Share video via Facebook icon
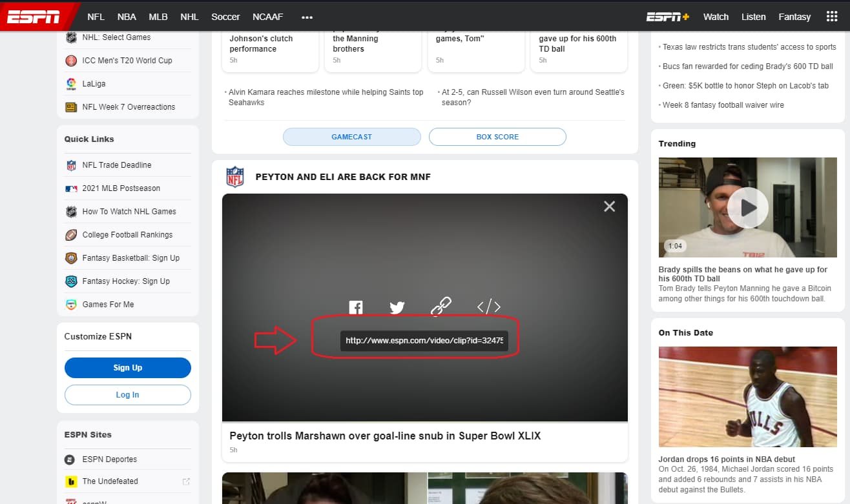This screenshot has height=504, width=850. 356,307
